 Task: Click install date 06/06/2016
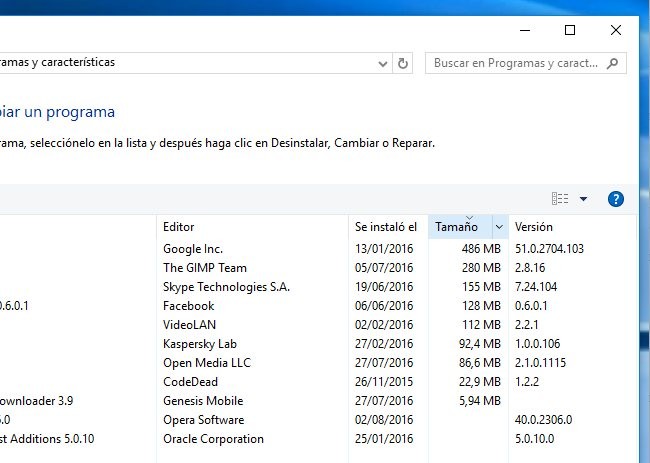click(384, 306)
